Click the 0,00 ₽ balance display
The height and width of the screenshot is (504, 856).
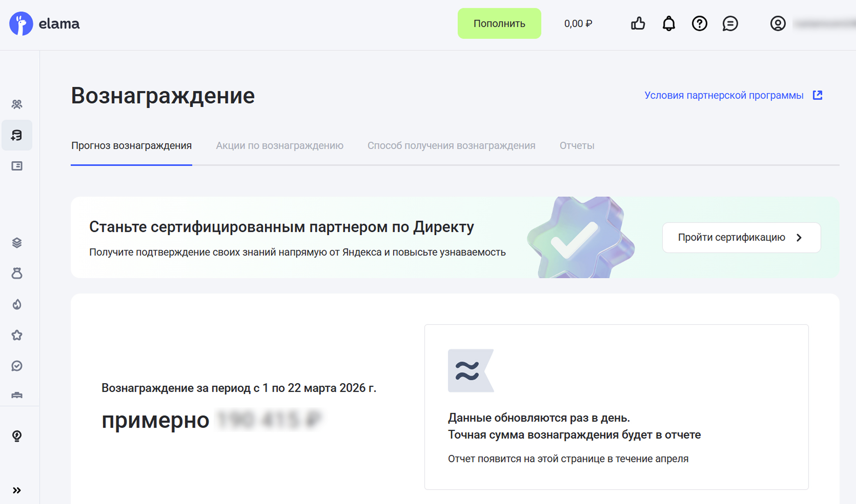(x=578, y=23)
